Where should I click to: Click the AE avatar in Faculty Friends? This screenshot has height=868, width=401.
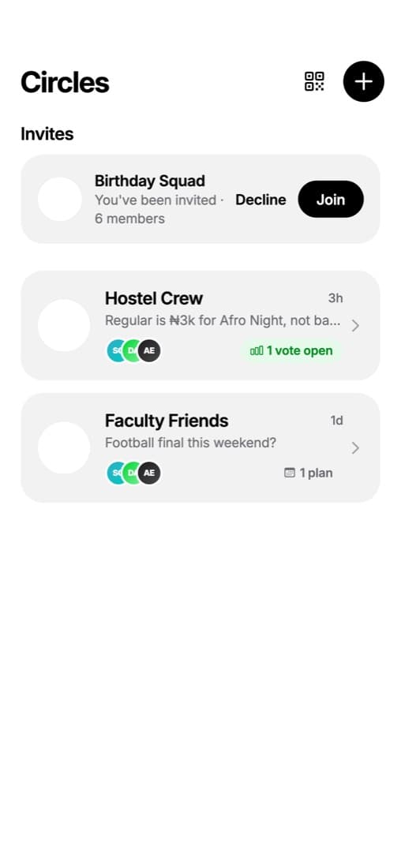pyautogui.click(x=149, y=473)
